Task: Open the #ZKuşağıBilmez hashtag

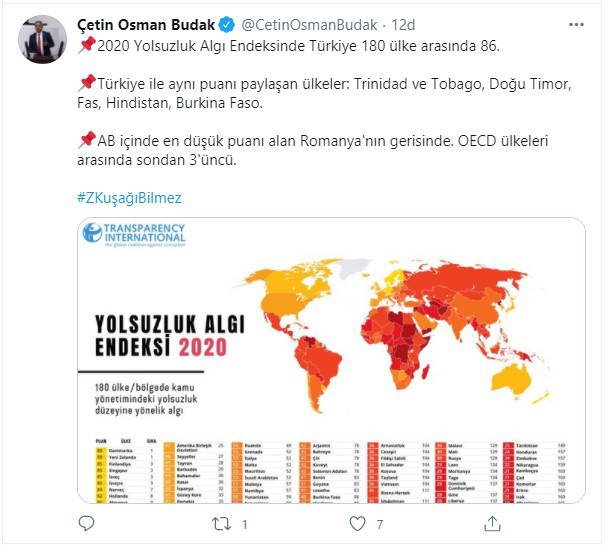Action: [128, 197]
